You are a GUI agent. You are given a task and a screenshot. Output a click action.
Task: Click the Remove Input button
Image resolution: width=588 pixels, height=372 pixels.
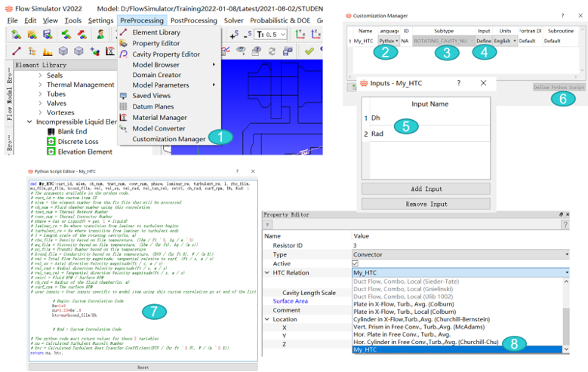click(x=426, y=204)
